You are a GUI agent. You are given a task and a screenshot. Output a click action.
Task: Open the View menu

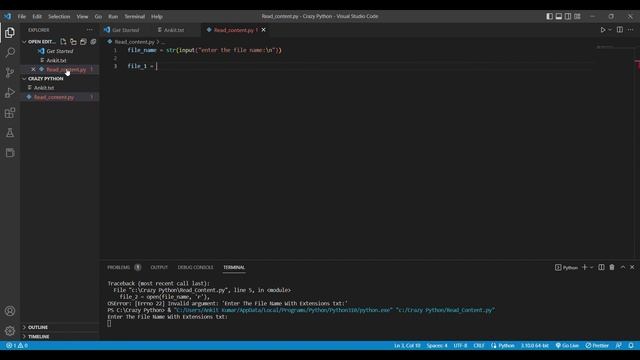point(82,17)
